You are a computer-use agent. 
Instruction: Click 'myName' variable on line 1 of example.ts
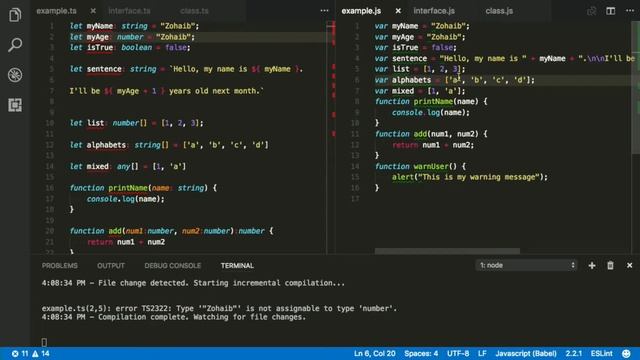(100, 26)
